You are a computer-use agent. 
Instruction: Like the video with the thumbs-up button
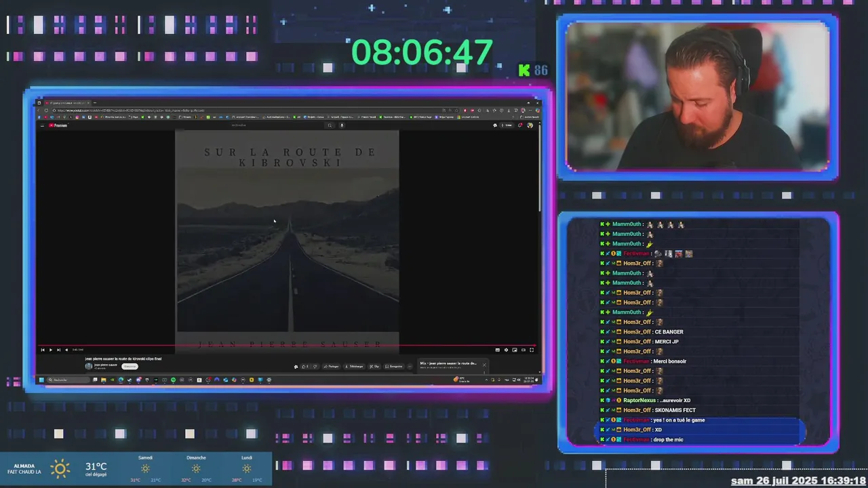305,367
